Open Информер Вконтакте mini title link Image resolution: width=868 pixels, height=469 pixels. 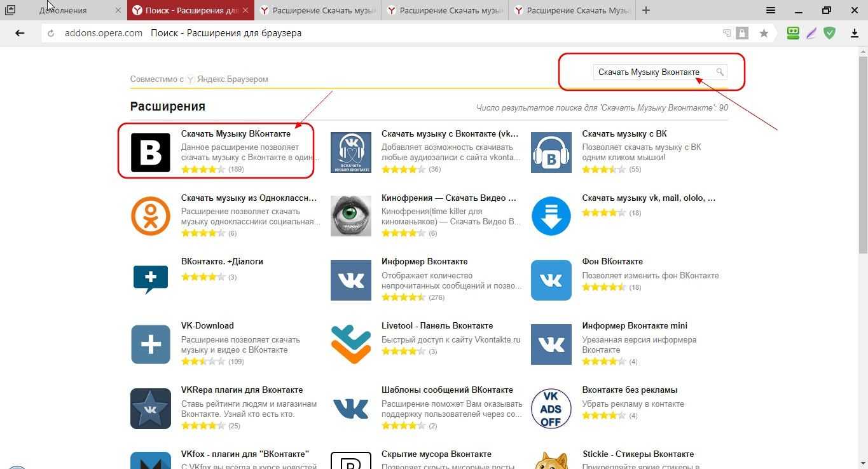tap(635, 325)
